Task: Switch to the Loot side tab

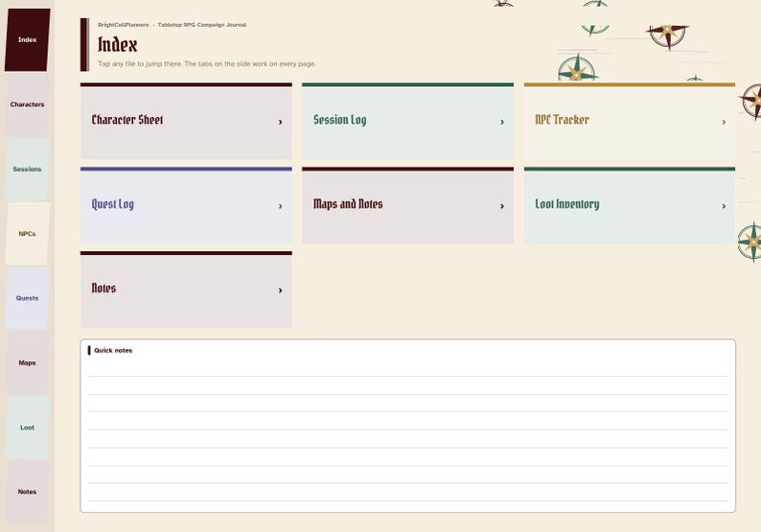Action: (27, 428)
